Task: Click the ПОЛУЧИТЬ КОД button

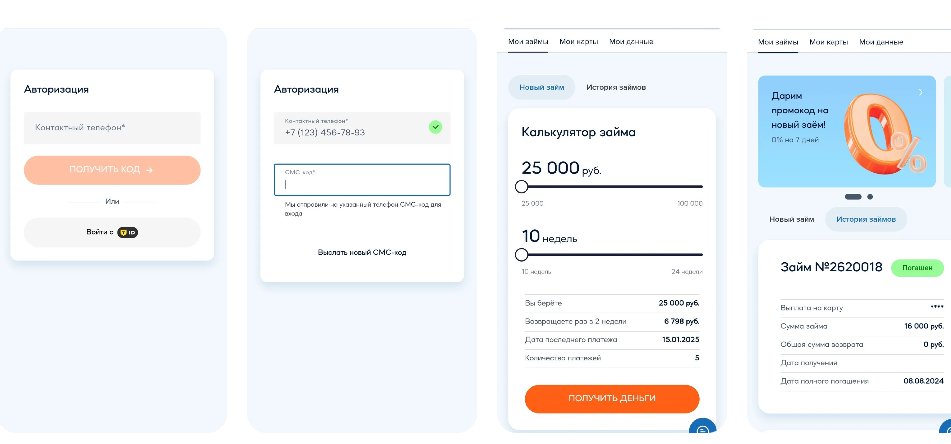Action: [112, 170]
